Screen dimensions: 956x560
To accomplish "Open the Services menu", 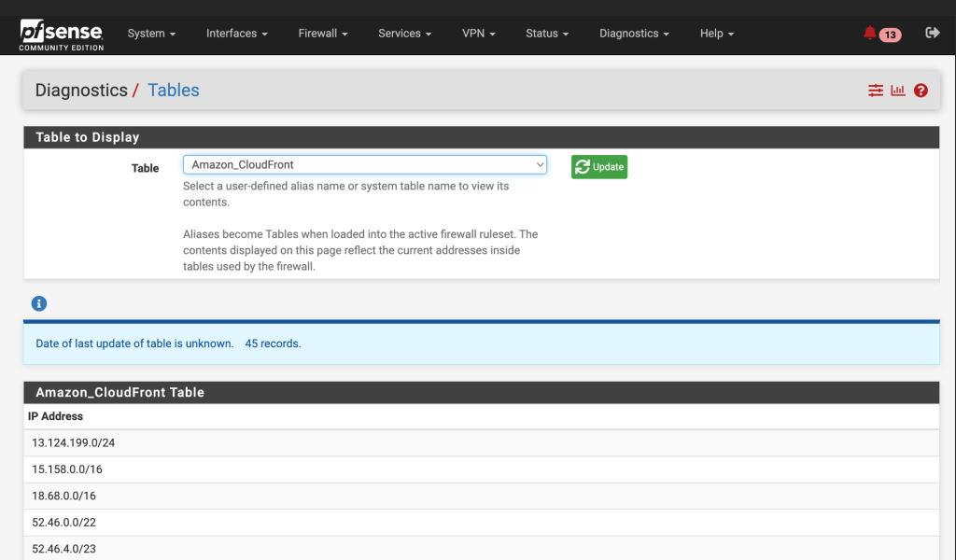I will [404, 34].
